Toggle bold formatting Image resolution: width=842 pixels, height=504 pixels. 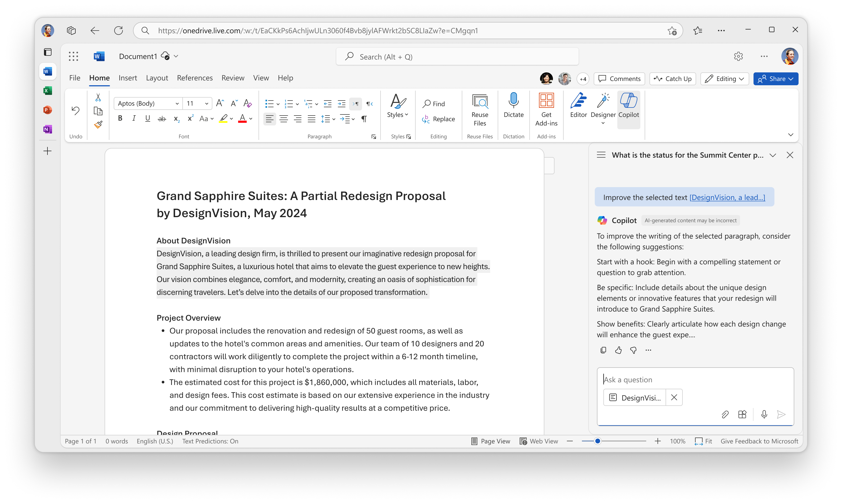pos(120,118)
